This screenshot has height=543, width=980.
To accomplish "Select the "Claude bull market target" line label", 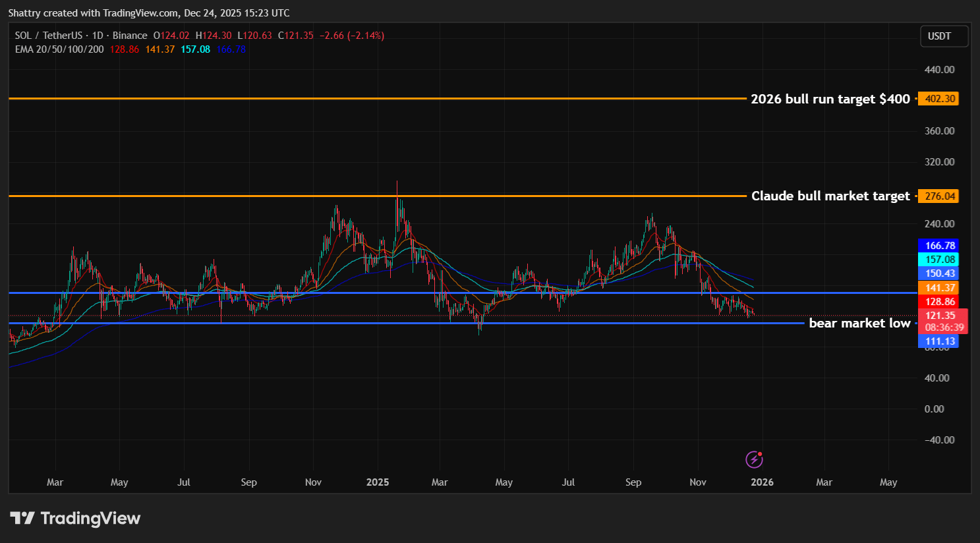I will point(830,196).
